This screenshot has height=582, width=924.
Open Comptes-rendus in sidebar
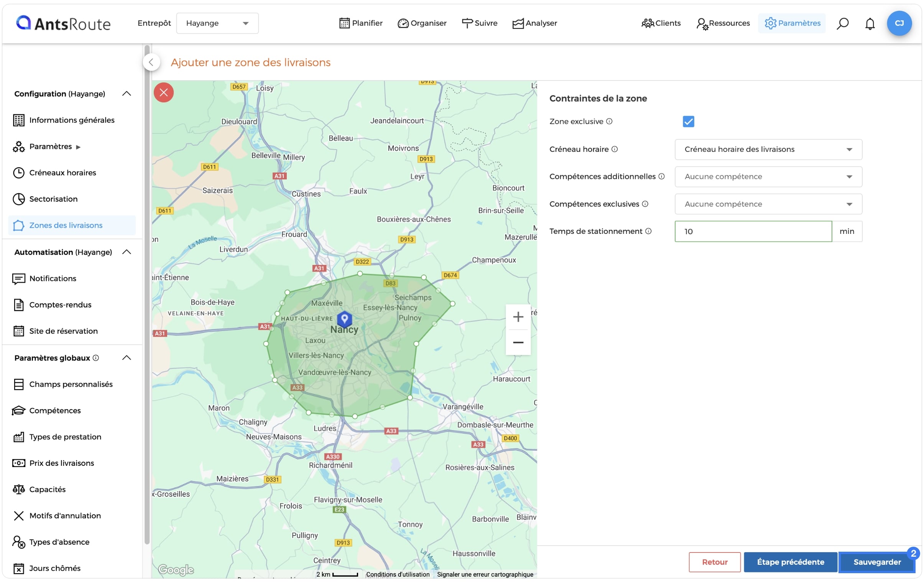[72, 306]
